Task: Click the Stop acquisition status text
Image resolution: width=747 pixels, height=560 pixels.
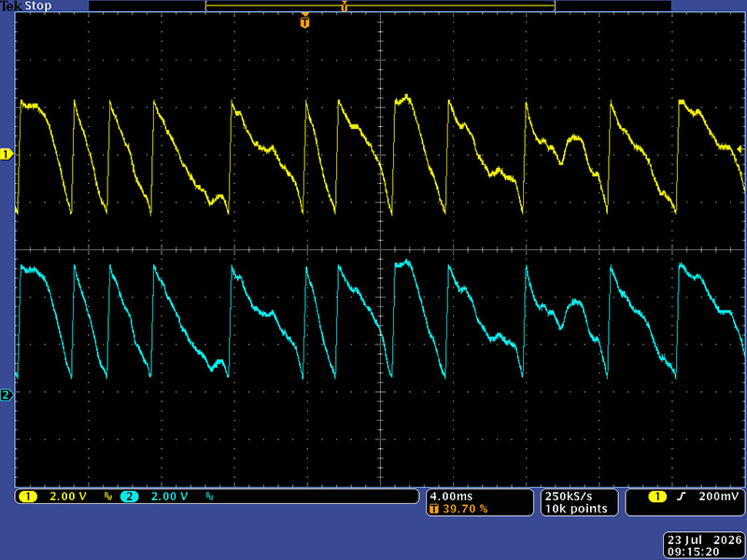Action: (x=37, y=7)
